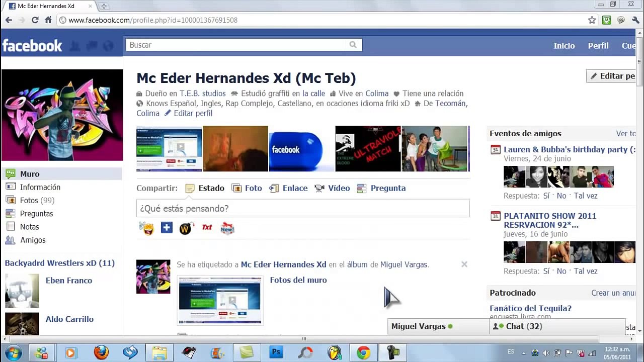The height and width of the screenshot is (362, 644).
Task: Click the W app icon under status box
Action: pos(186,228)
